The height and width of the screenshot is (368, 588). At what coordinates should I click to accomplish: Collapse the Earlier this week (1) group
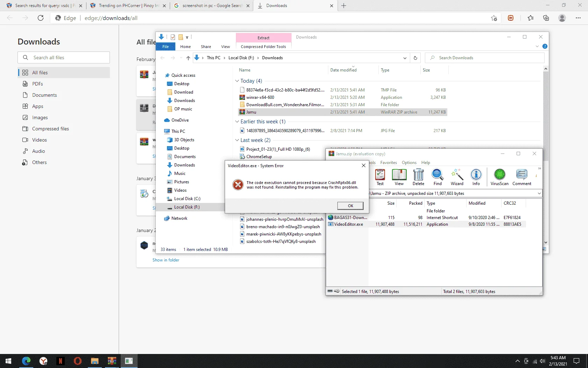(237, 122)
